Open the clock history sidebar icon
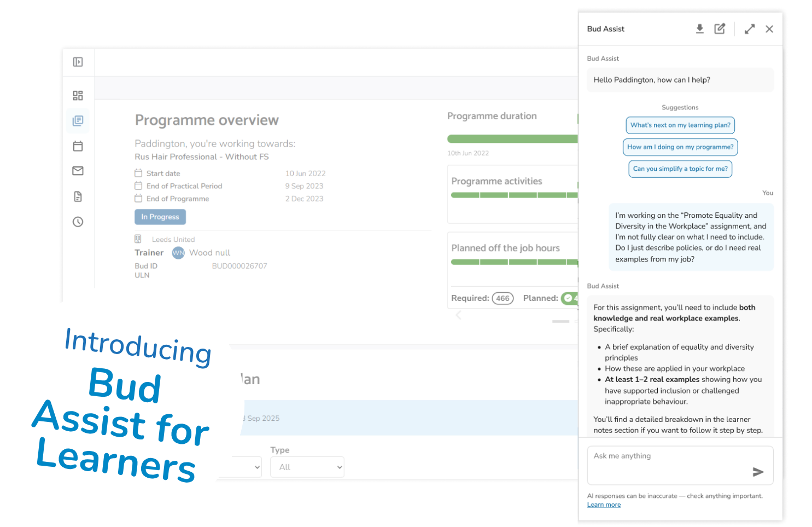This screenshot has height=527, width=812. click(x=78, y=222)
